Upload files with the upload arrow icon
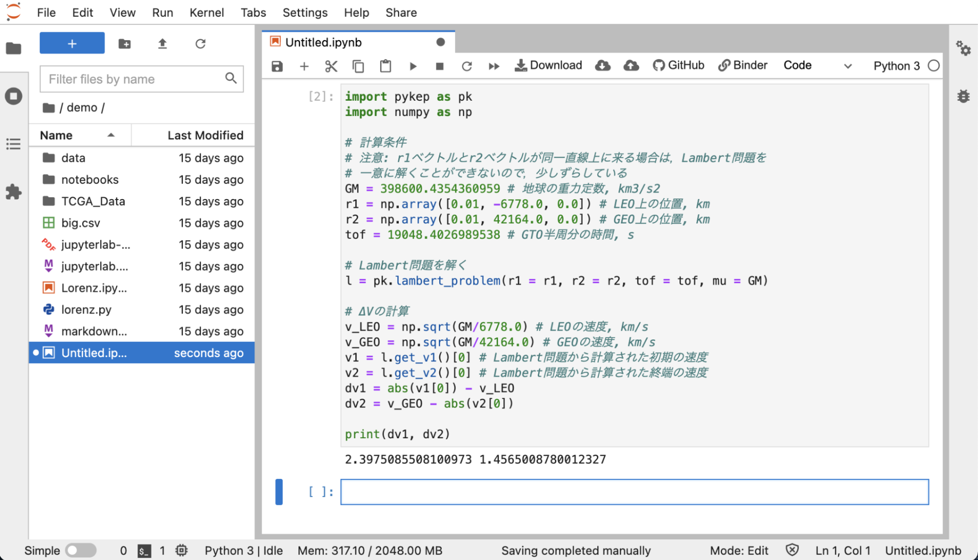The height and width of the screenshot is (560, 978). point(162,44)
